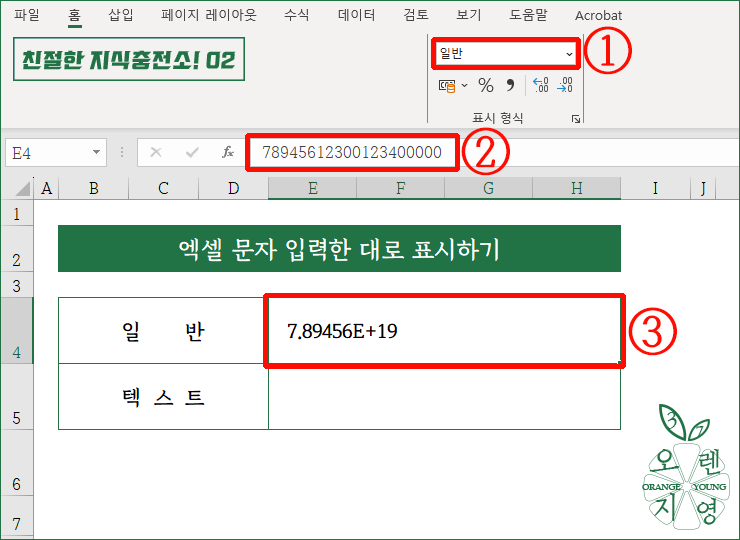Viewport: 740px width, 540px height.
Task: Expand the Name Box dropdown arrow
Action: coord(96,152)
